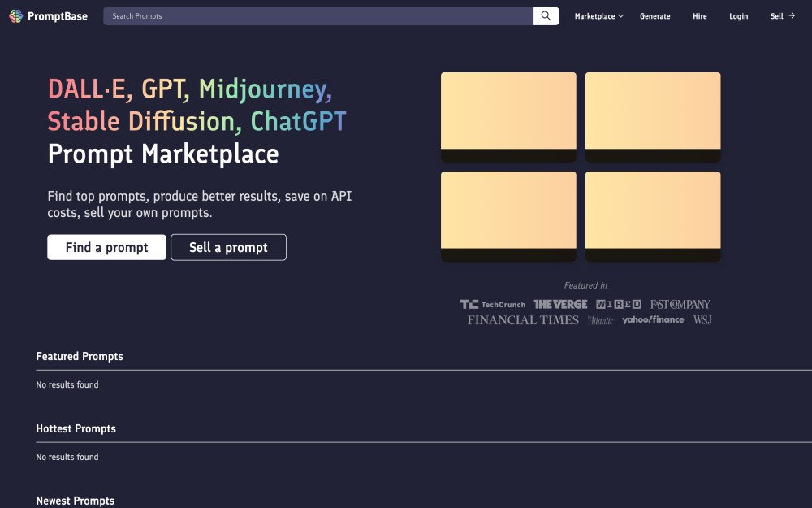Go to the Hire menu item
This screenshot has width=812, height=508.
point(699,16)
